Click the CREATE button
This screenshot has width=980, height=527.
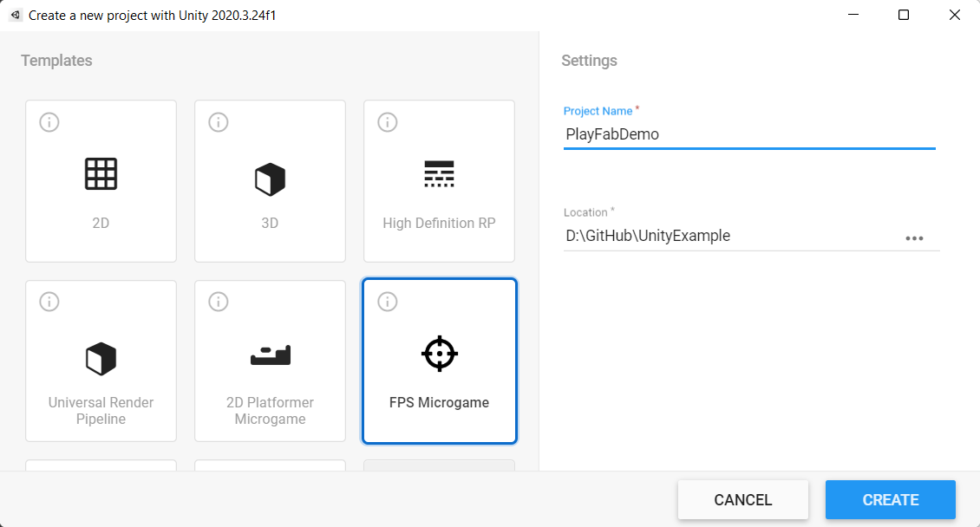(890, 499)
